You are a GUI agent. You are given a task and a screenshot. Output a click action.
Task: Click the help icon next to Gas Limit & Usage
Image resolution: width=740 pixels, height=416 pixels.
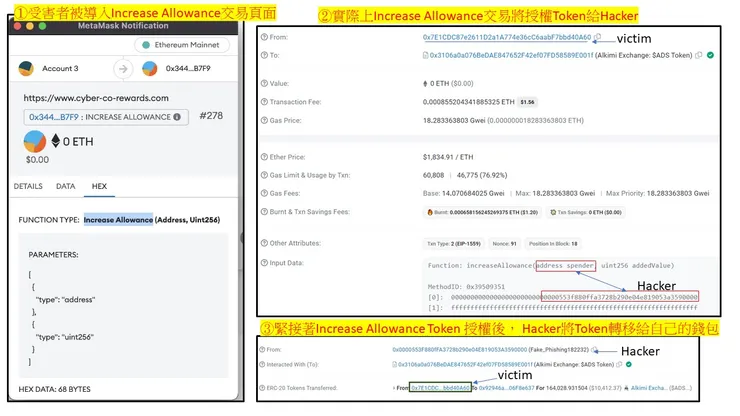coord(264,175)
